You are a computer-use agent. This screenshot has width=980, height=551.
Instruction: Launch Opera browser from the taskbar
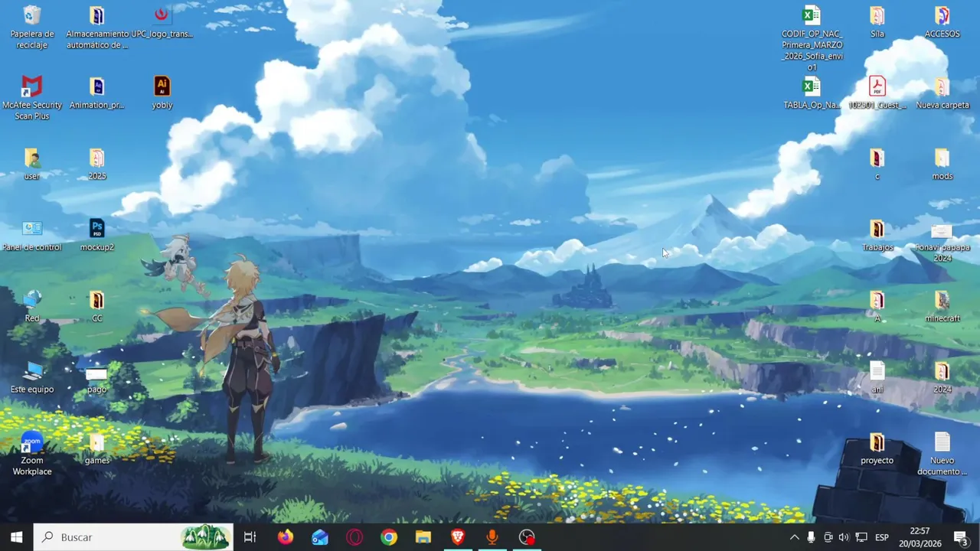pos(354,537)
